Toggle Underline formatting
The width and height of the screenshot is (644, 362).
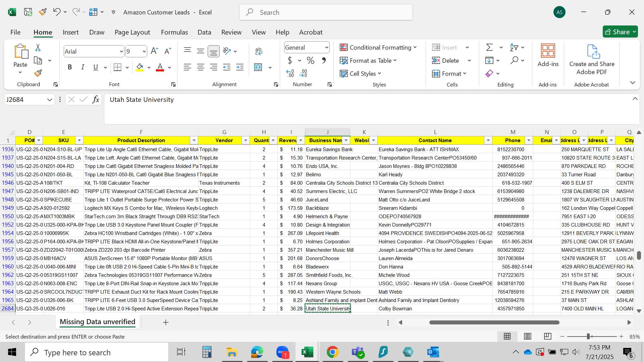[x=96, y=67]
